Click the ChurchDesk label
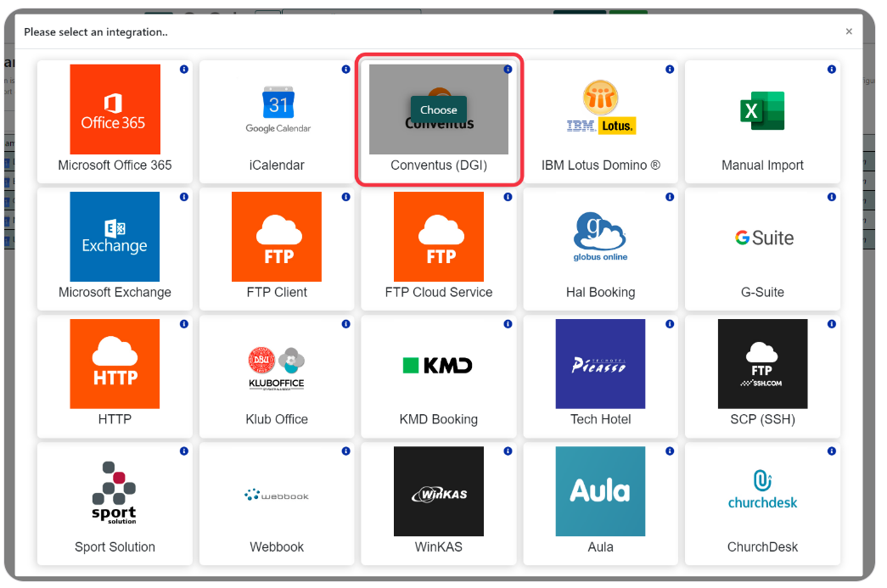 click(762, 547)
